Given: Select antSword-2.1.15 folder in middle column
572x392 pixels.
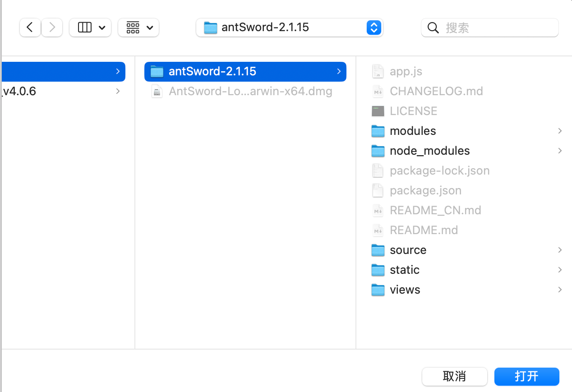Looking at the screenshot, I should pyautogui.click(x=212, y=71).
